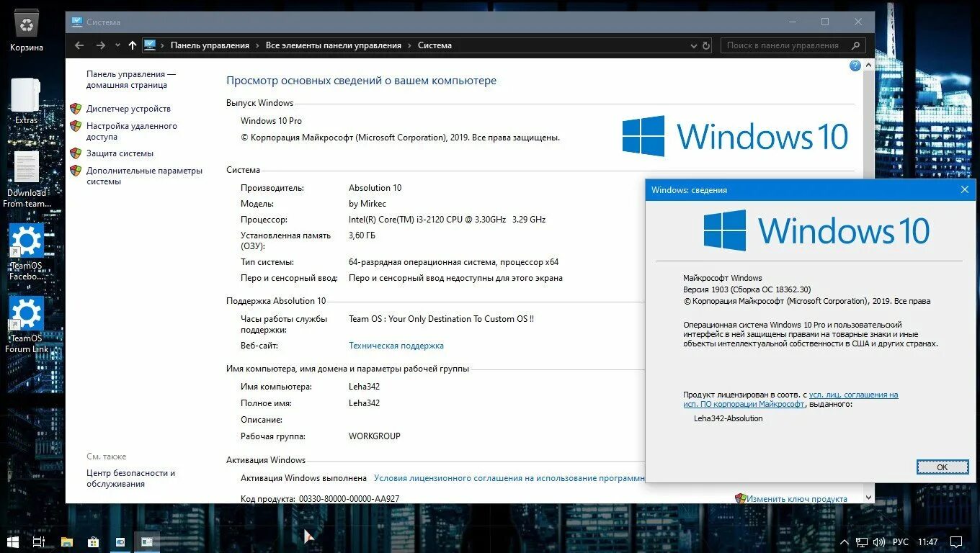
Task: Select the 3,60 ГБ memory value
Action: point(362,235)
